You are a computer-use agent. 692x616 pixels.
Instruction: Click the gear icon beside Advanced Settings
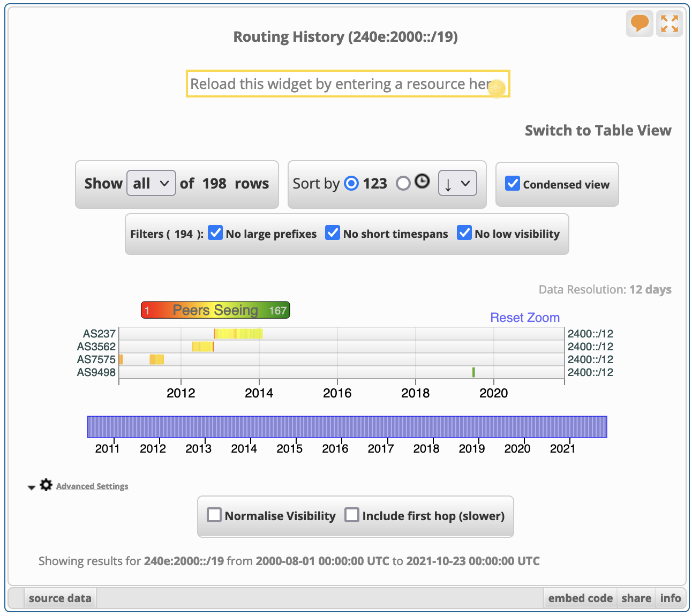pyautogui.click(x=46, y=485)
